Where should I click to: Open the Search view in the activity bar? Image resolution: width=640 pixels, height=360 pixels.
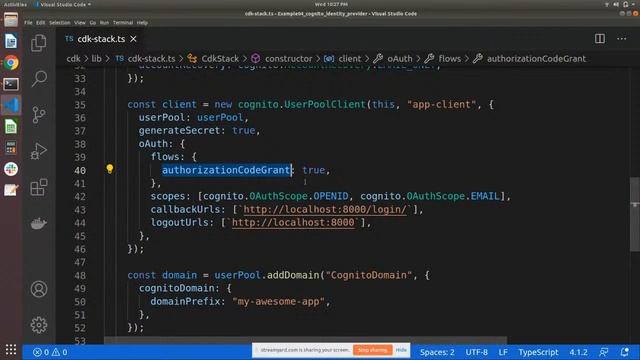[39, 78]
